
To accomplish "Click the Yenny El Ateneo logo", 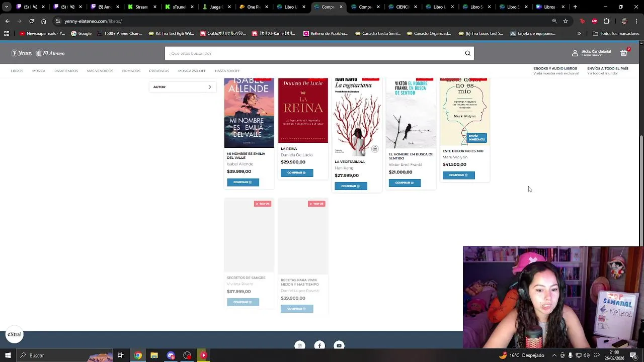I will pyautogui.click(x=38, y=53).
